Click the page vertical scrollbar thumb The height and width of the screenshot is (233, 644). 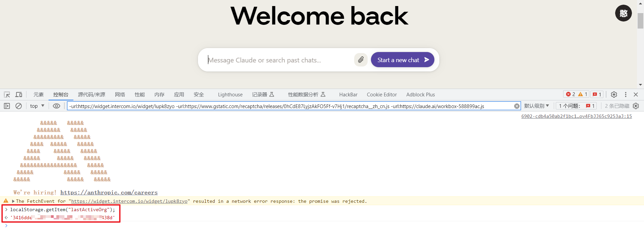point(640,21)
